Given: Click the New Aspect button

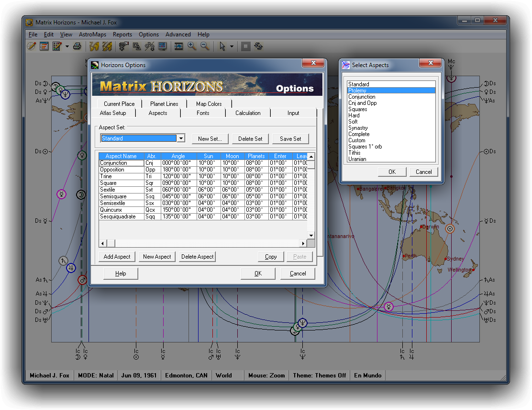Looking at the screenshot, I should pyautogui.click(x=157, y=256).
